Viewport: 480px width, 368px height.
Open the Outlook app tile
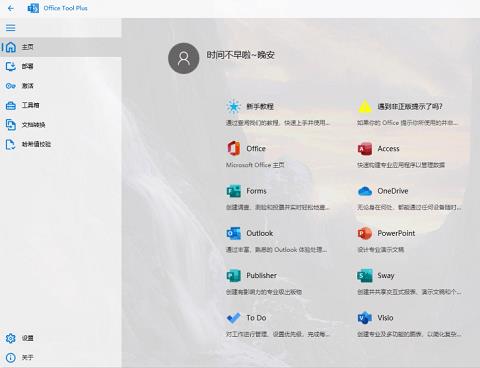[x=277, y=240]
